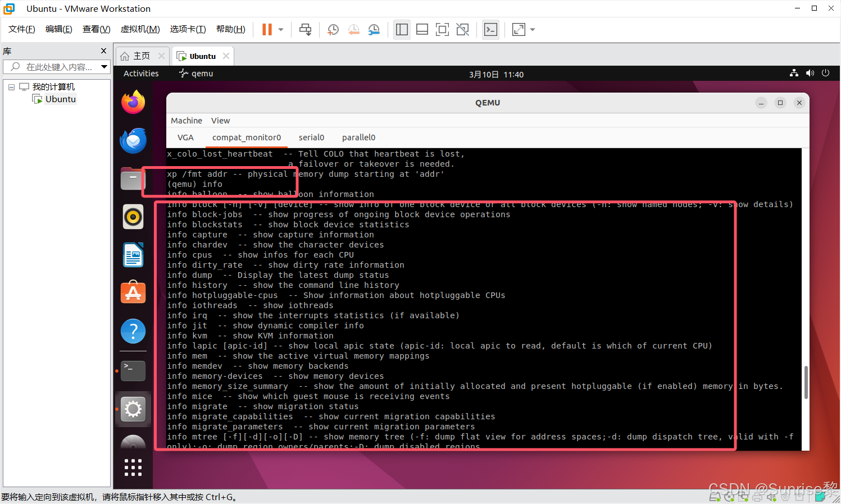Open the snapshot manager with the wrench icon

click(x=374, y=29)
